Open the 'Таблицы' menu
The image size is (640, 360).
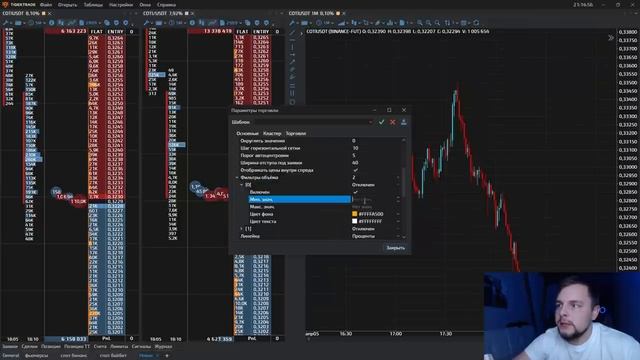tap(93, 5)
